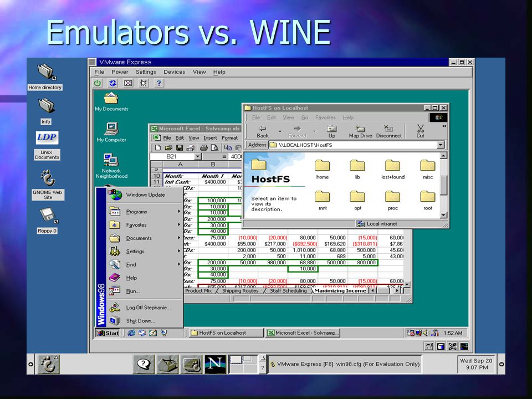Viewport: 532px width, 399px height.
Task: Click Run... in Start menu
Action: tap(146, 291)
